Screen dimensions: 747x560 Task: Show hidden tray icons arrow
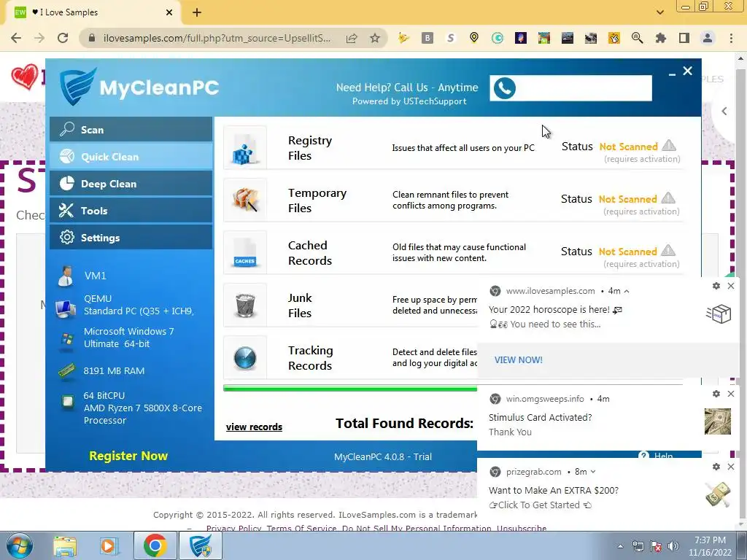pyautogui.click(x=620, y=546)
